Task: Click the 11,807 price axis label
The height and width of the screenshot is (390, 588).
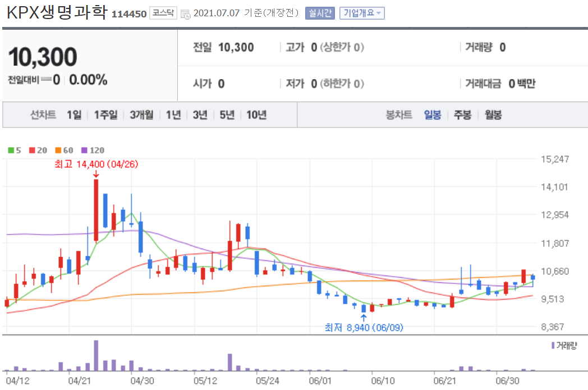Action: (x=555, y=244)
